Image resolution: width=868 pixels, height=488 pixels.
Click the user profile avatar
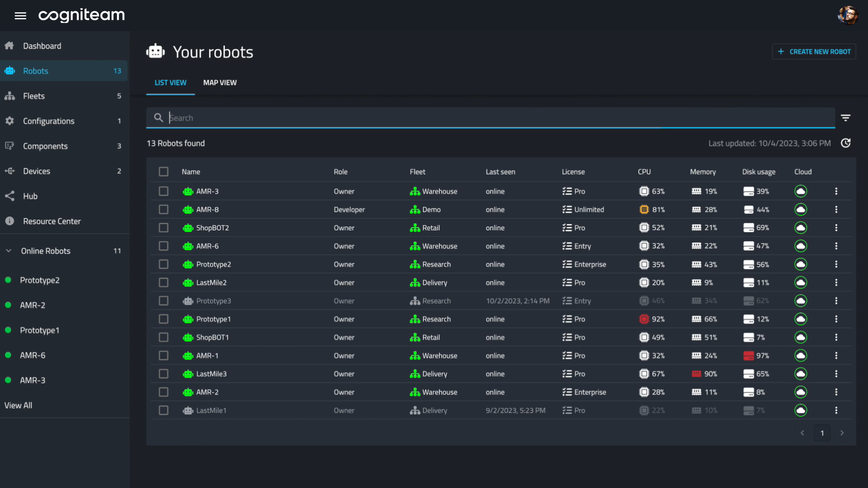848,15
